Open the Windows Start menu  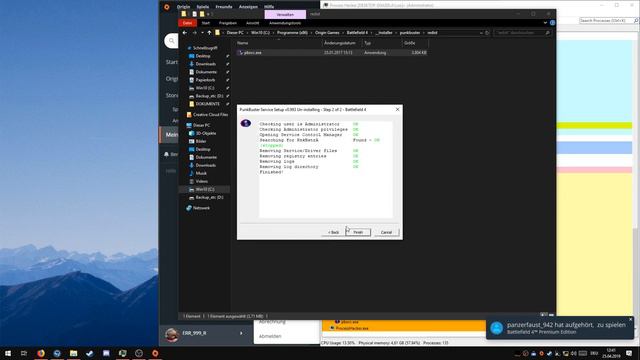coord(8,353)
